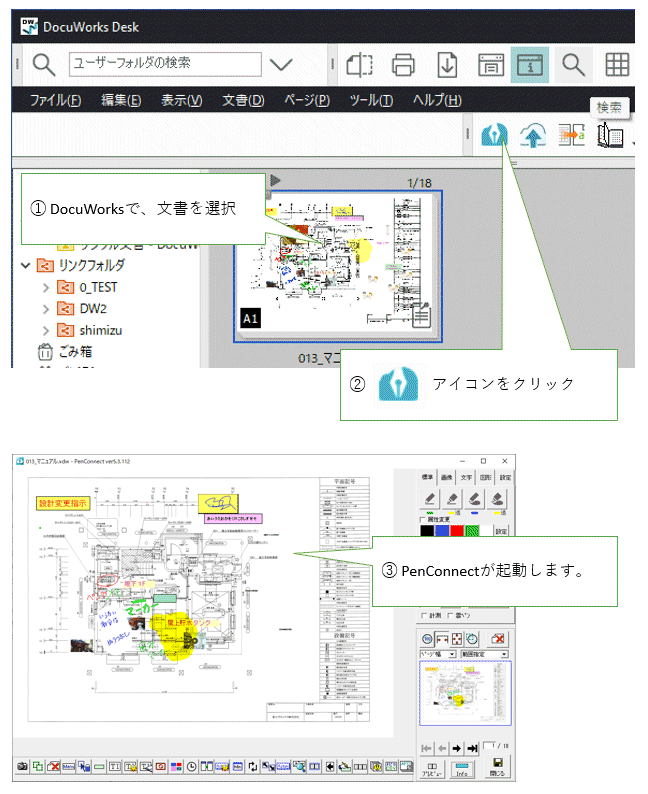This screenshot has width=648, height=794.
Task: Check the 計測 checkbox
Action: tap(424, 615)
